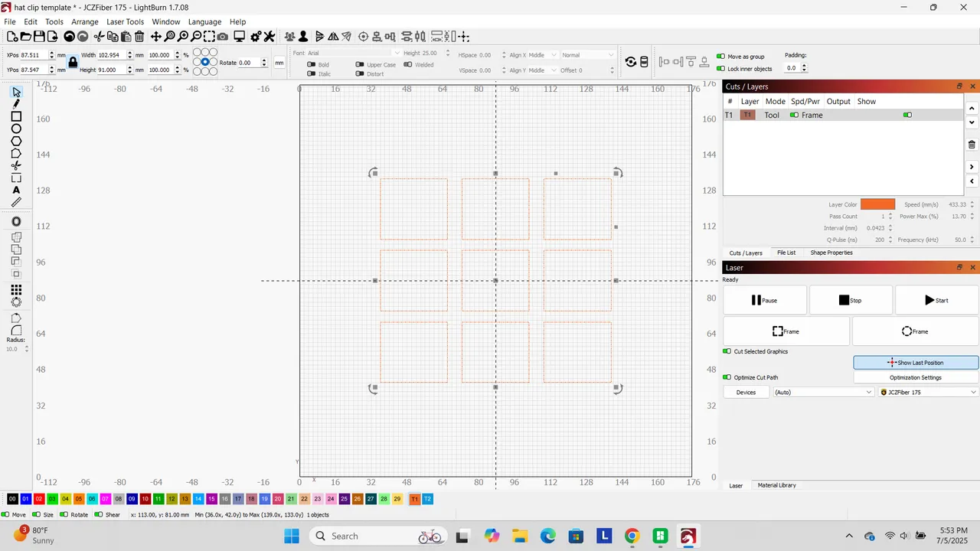This screenshot has width=980, height=551.
Task: Pick the red 02 layer color swatch
Action: [x=39, y=499]
